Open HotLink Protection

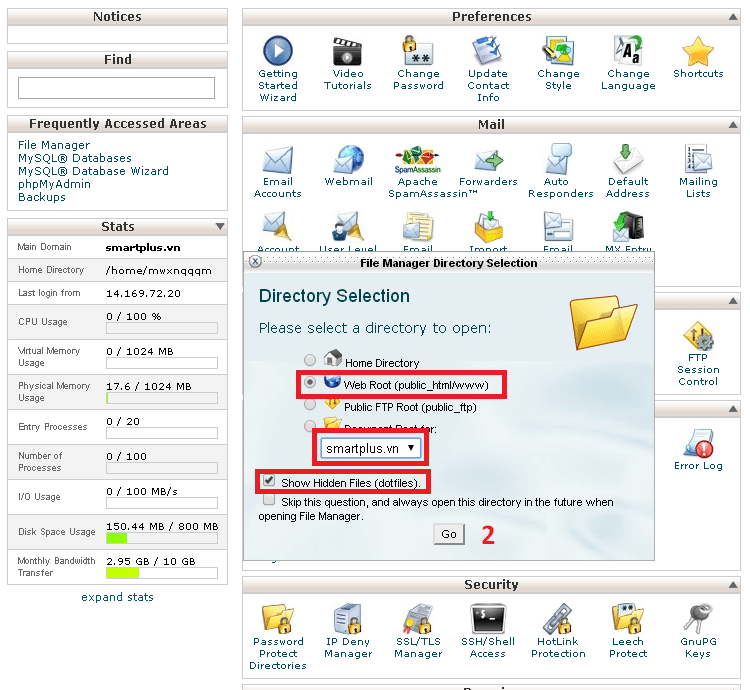tap(558, 619)
